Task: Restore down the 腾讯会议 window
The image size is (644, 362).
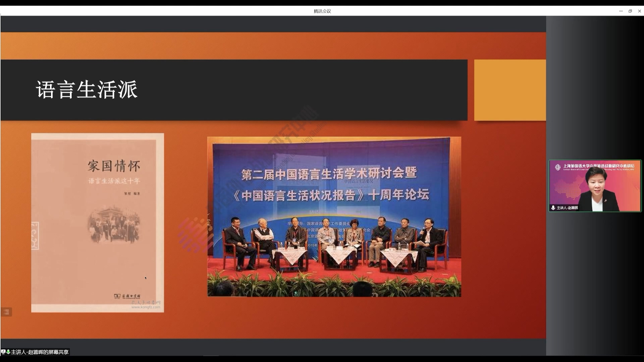Action: [630, 11]
